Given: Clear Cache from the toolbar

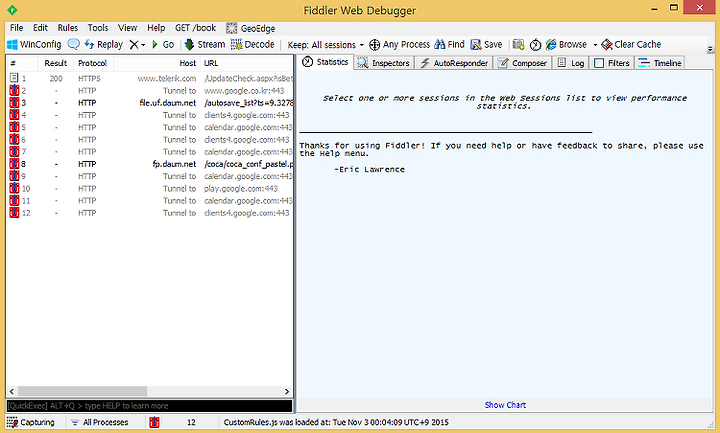Looking at the screenshot, I should (x=631, y=45).
